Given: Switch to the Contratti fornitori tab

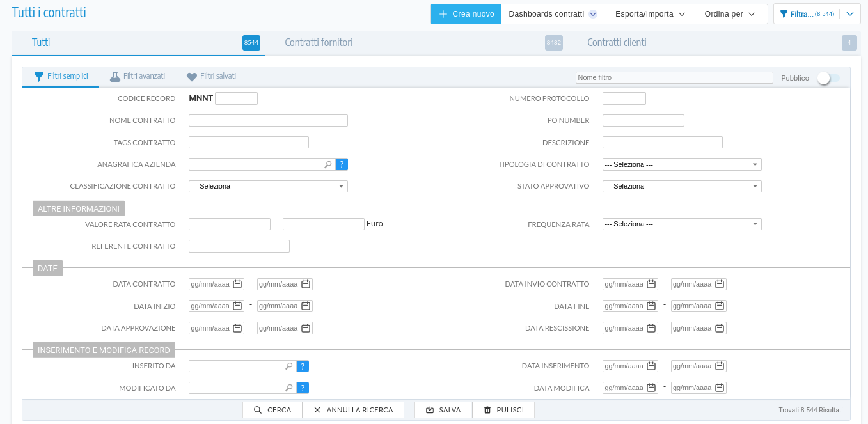Looking at the screenshot, I should [x=319, y=43].
